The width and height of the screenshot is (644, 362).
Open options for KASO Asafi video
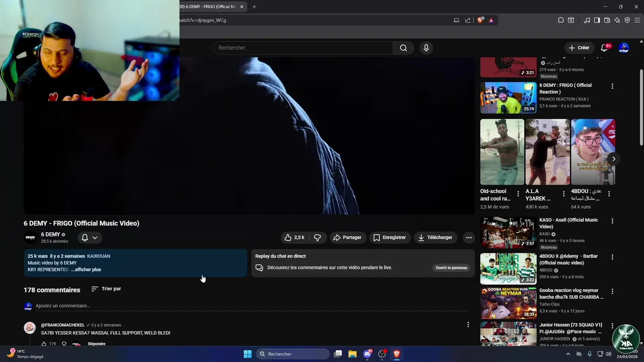click(612, 221)
